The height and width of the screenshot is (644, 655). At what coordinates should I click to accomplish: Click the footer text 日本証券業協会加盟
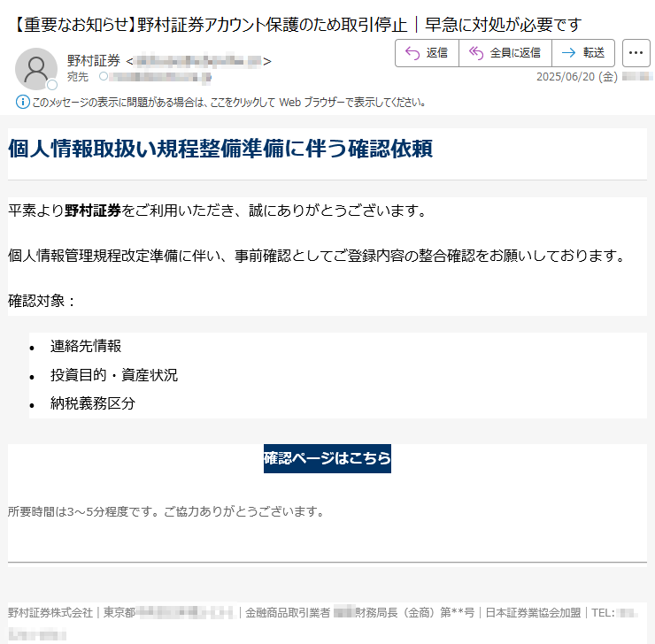pos(533,613)
